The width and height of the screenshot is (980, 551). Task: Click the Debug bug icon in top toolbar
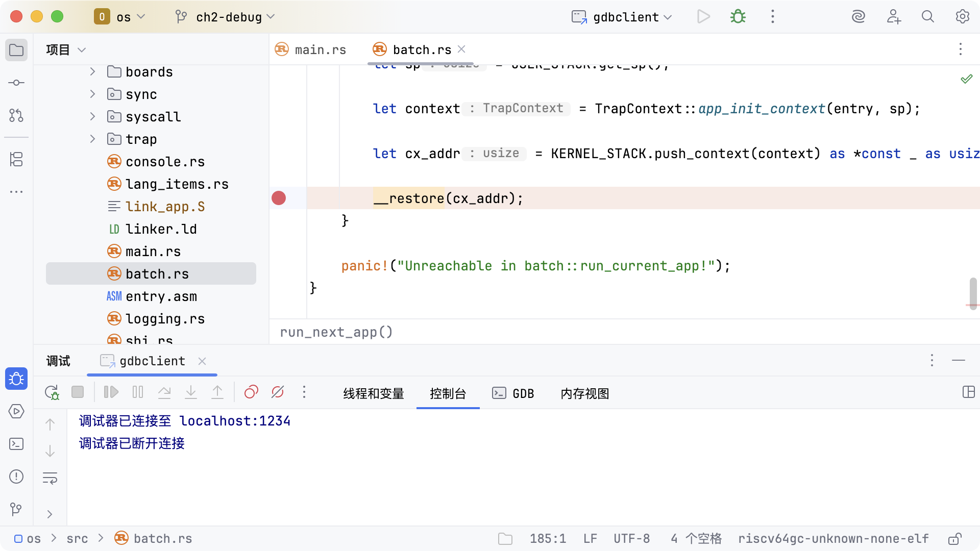click(738, 17)
